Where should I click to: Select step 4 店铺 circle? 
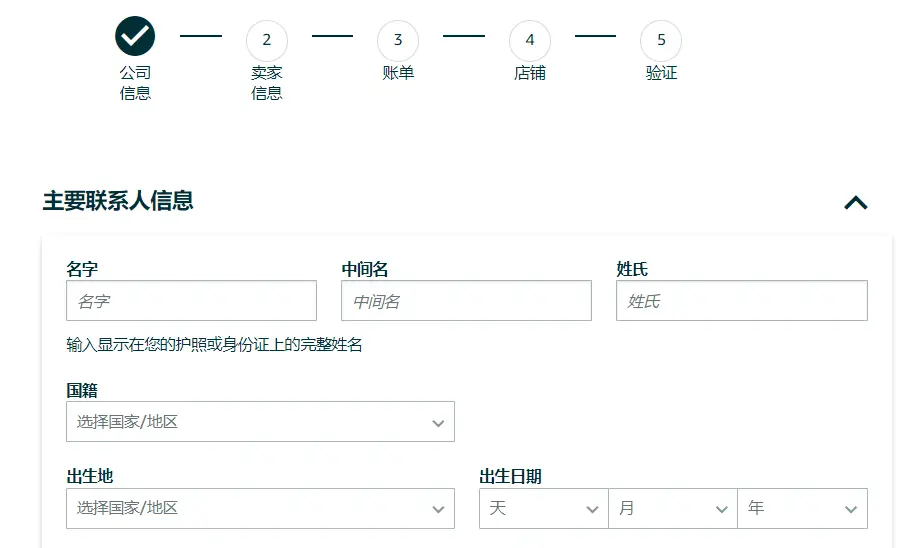point(529,40)
